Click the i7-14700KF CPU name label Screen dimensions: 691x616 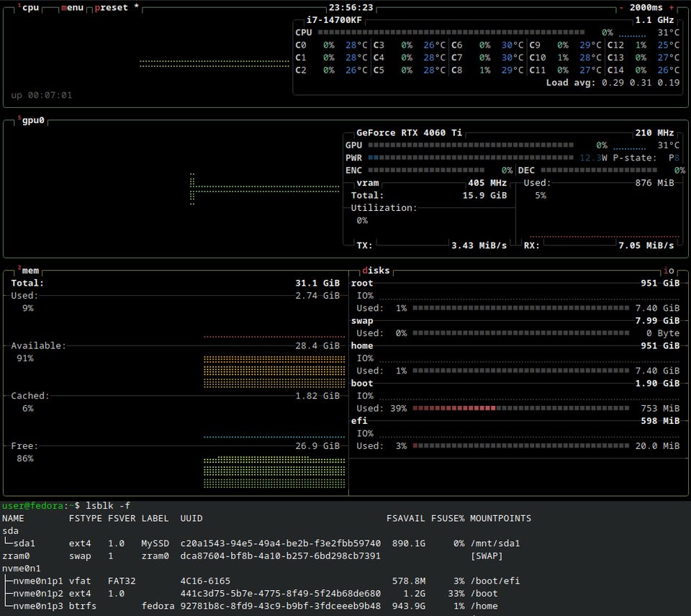(334, 20)
